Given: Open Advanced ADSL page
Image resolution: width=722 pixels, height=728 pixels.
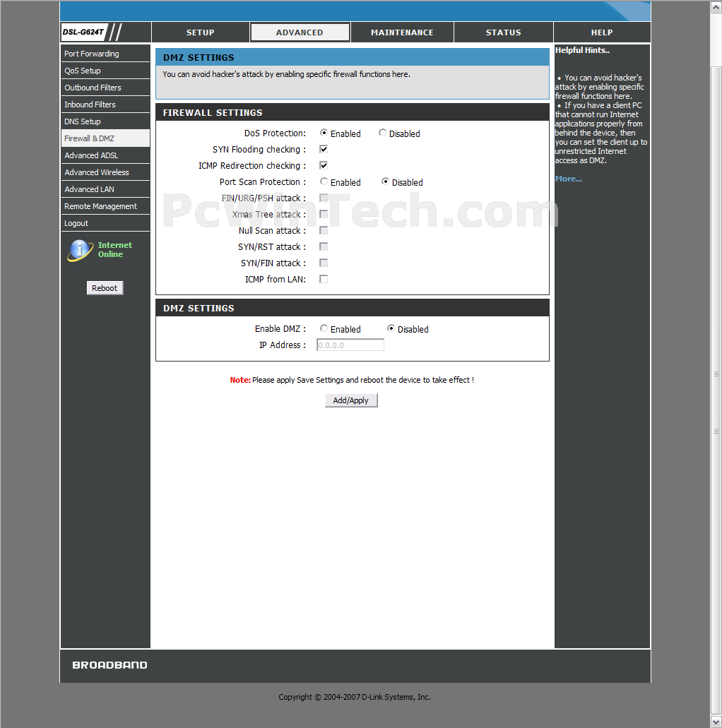Looking at the screenshot, I should (105, 155).
